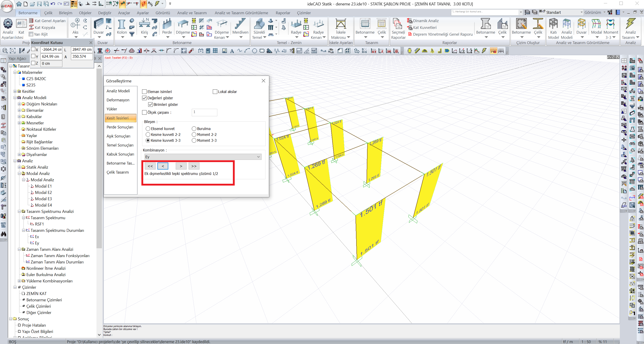Image resolution: width=644 pixels, height=344 pixels.
Task: Enable Lokal akslar checkbox
Action: pyautogui.click(x=215, y=92)
